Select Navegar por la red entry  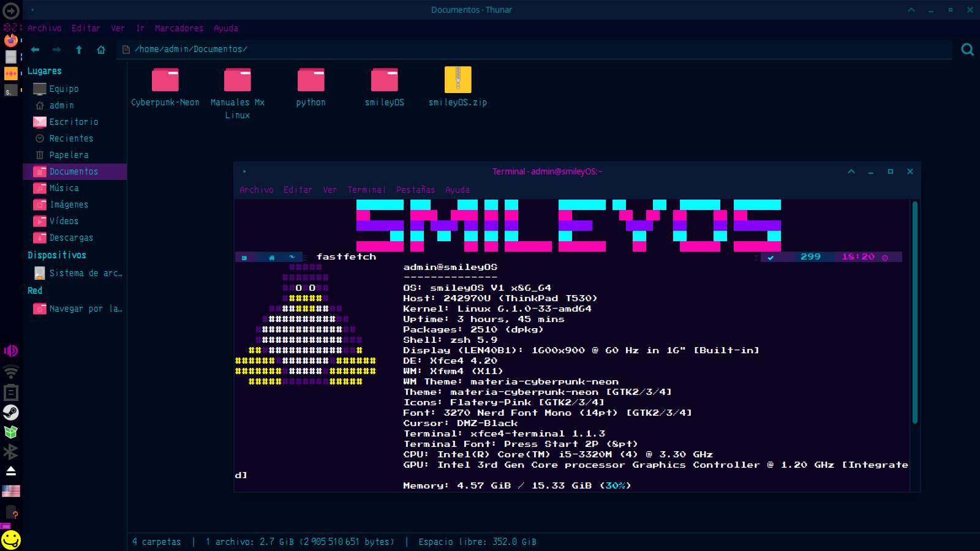click(x=75, y=309)
